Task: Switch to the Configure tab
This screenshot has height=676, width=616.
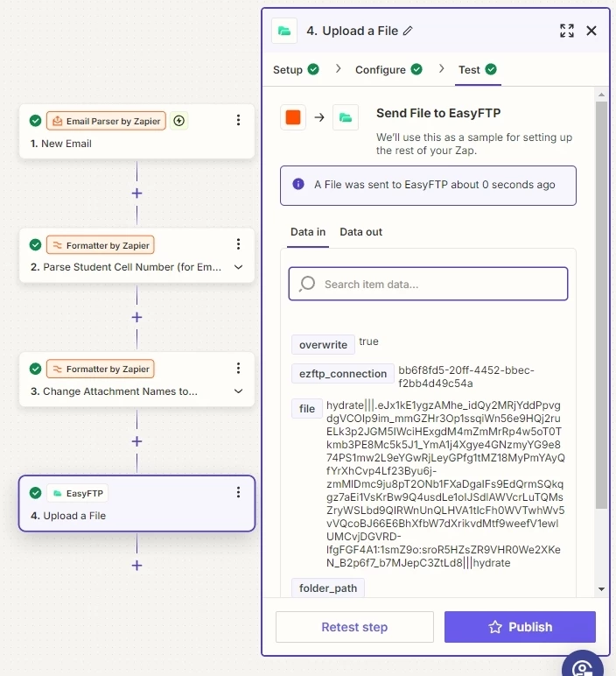Action: pyautogui.click(x=388, y=69)
